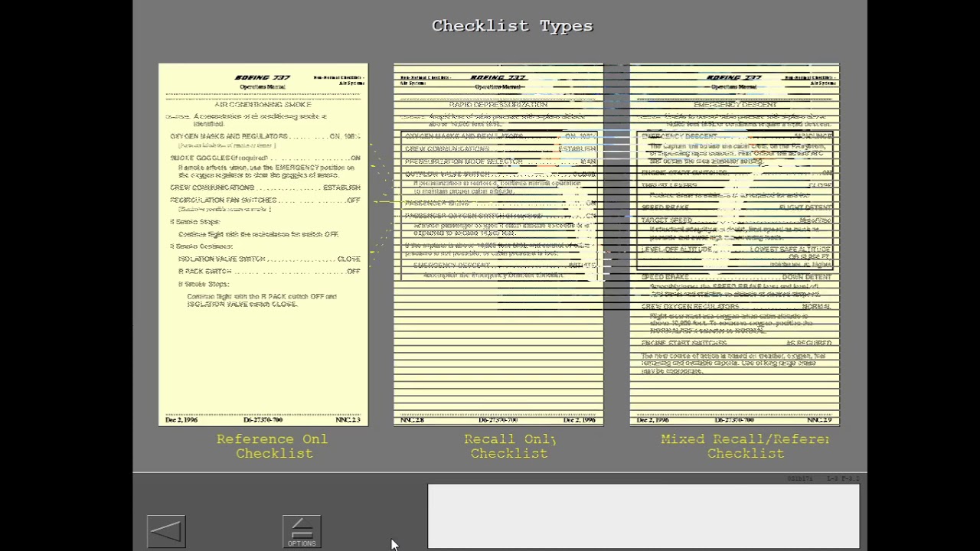Click the "Checklist Types" title

pos(512,26)
